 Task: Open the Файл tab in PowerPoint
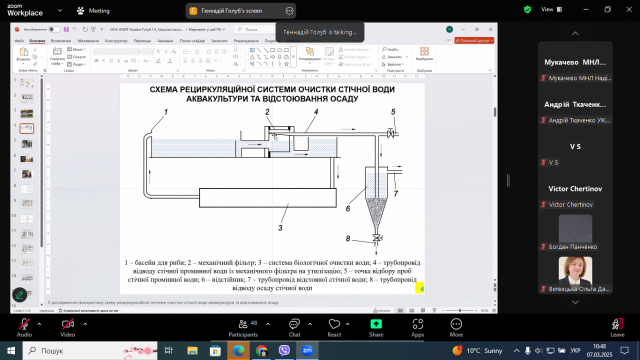coord(19,41)
